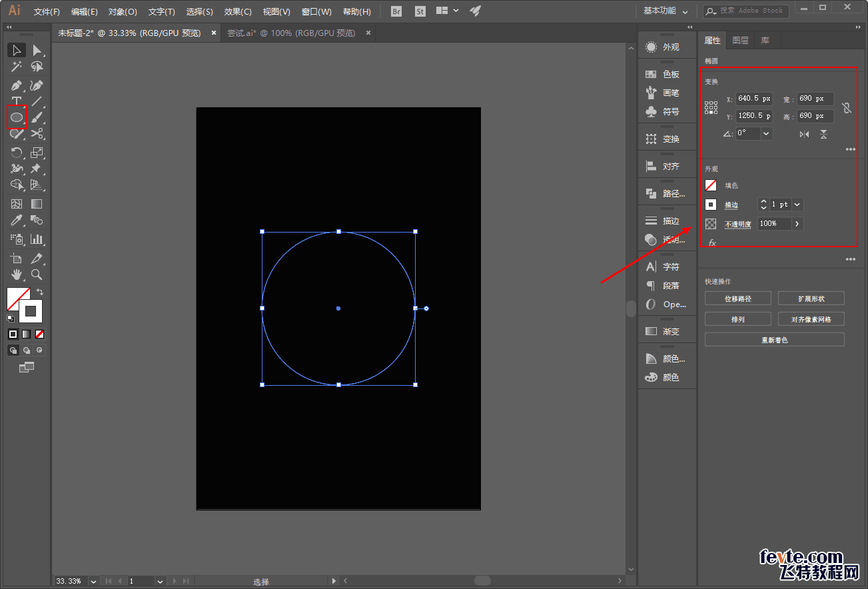Set the active color to None in the toolbar
Screen dimensions: 868x589
click(40, 334)
